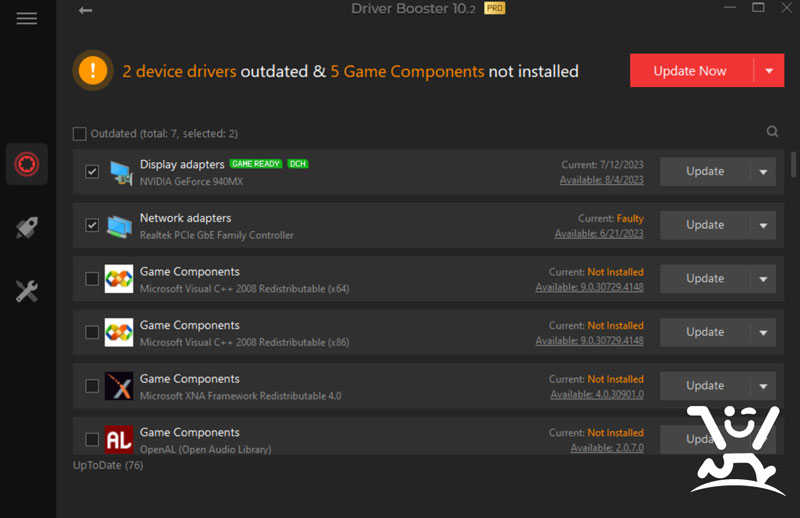Uncheck the NVIDIA GeForce 940MX checkbox
The height and width of the screenshot is (518, 800).
tap(92, 171)
